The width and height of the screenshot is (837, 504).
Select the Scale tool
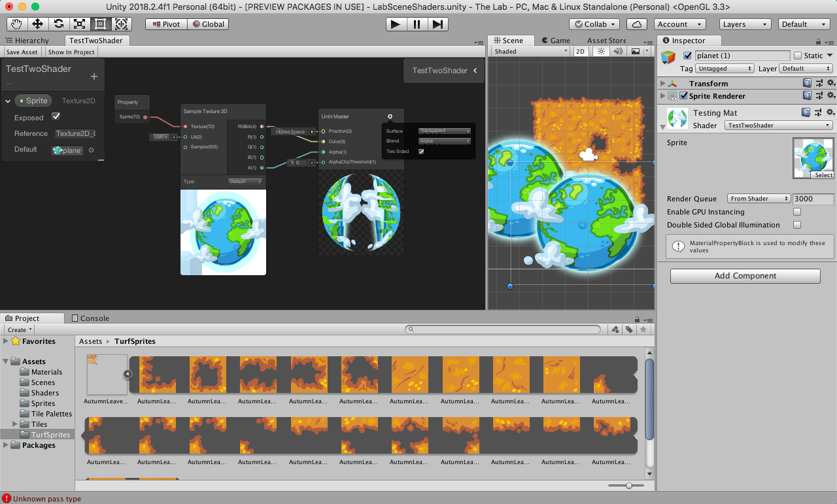79,24
